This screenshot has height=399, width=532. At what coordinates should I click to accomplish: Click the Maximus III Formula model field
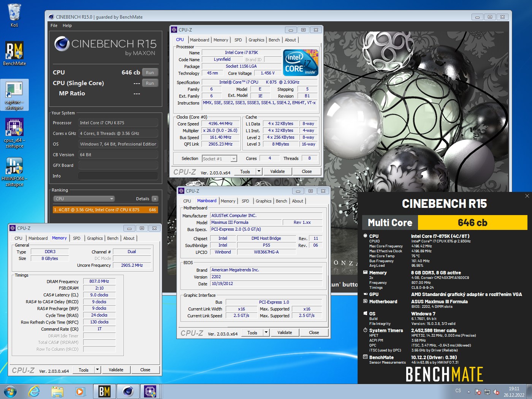[246, 222]
